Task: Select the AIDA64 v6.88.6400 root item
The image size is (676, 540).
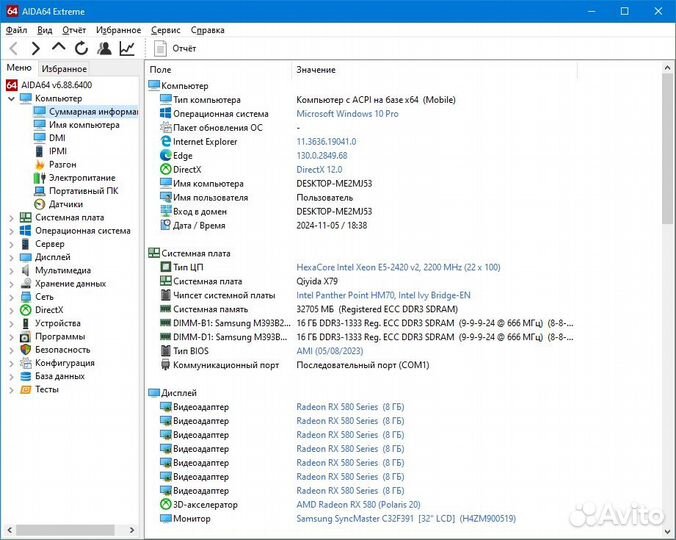Action: [x=49, y=85]
